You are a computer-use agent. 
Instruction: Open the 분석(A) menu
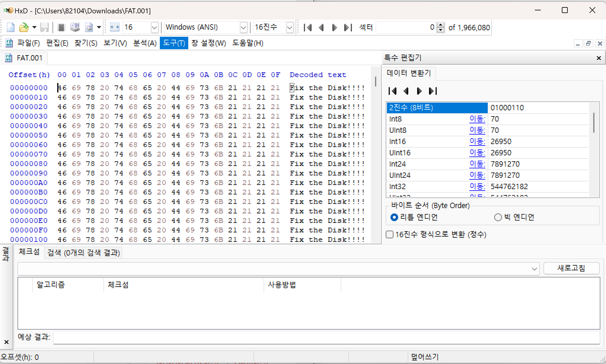[x=145, y=43]
